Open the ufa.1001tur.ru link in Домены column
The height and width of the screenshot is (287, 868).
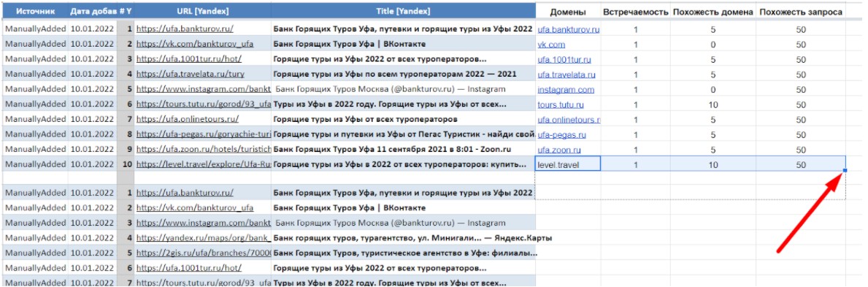[x=564, y=60]
